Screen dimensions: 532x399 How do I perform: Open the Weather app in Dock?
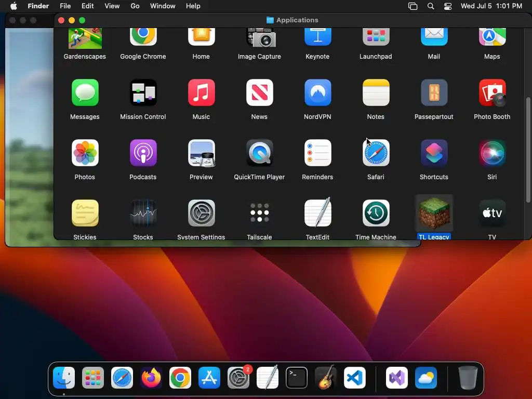(426, 378)
